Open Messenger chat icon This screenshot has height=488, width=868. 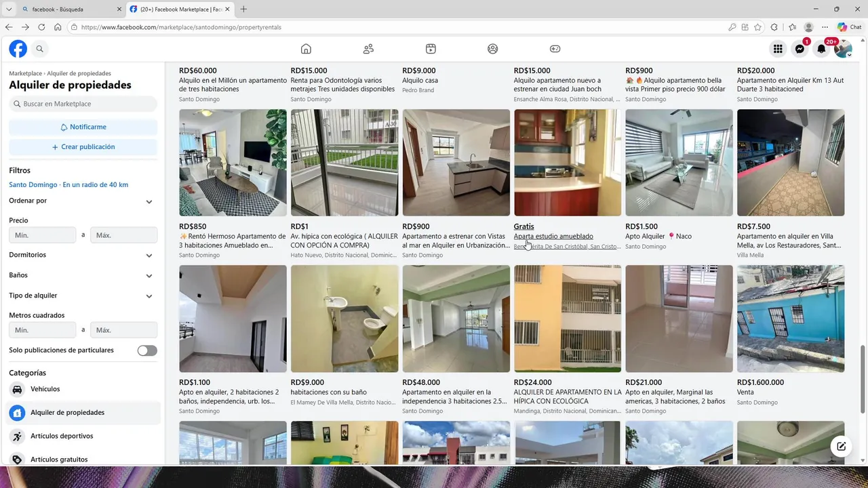[x=800, y=49]
